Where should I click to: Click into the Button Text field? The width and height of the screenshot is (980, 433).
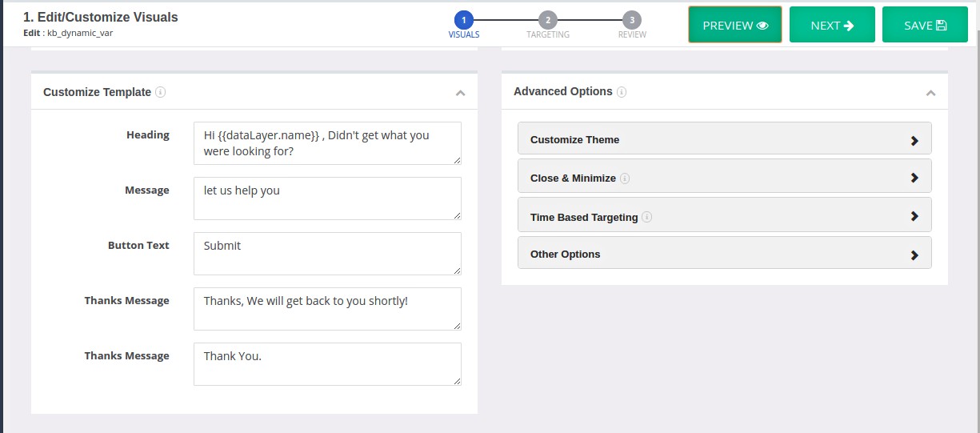[327, 254]
